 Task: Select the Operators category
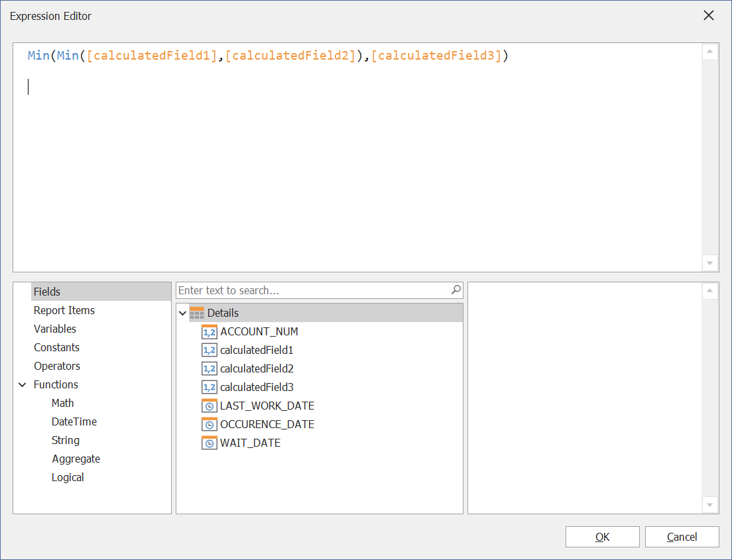57,366
